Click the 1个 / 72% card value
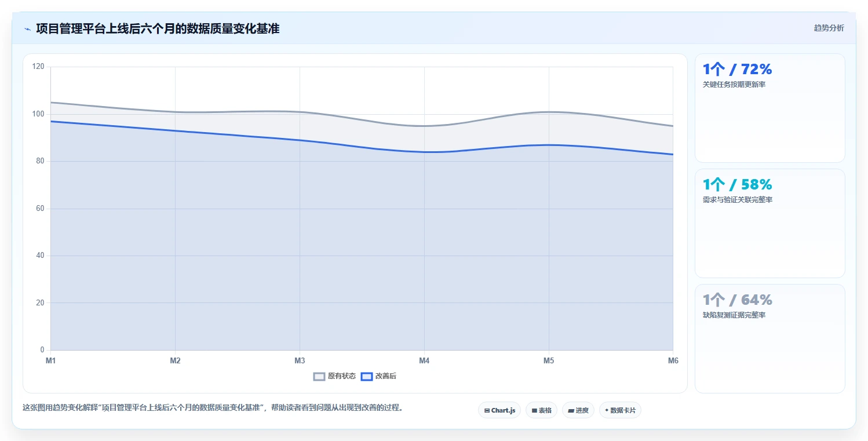Screen dimensions: 868x441 coord(737,70)
